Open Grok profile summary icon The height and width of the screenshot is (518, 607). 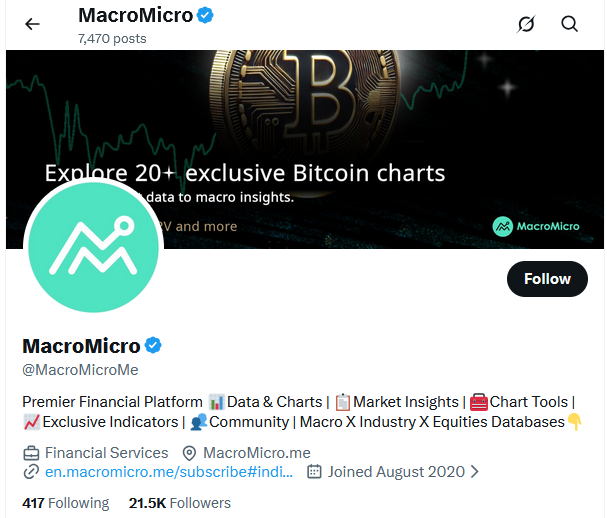[x=526, y=24]
